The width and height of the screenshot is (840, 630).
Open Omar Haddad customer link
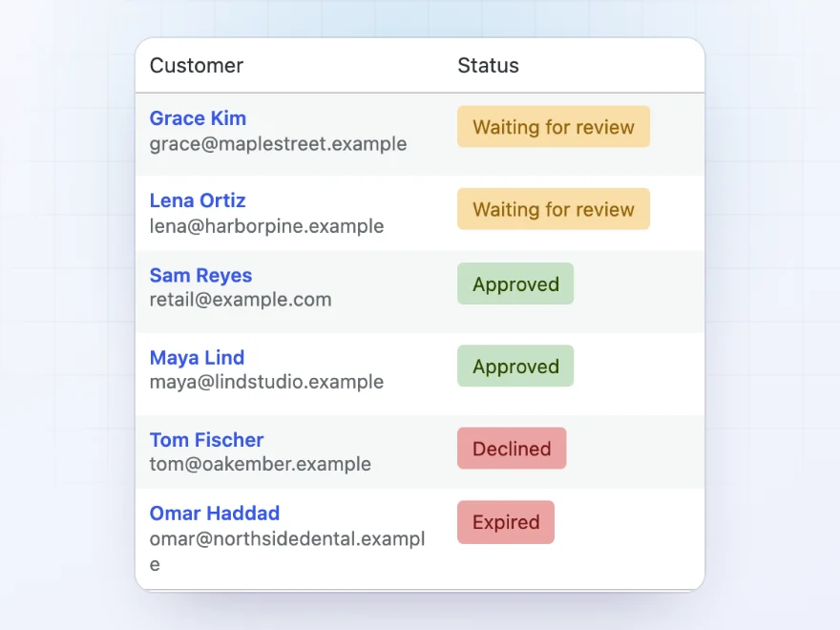point(214,514)
